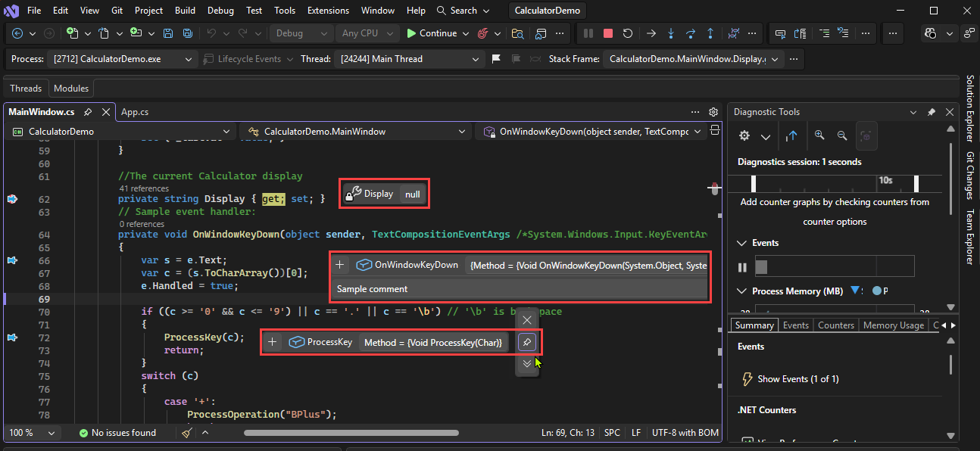Click the split editor icon
Screen dimensions: 980x451
coord(714,131)
